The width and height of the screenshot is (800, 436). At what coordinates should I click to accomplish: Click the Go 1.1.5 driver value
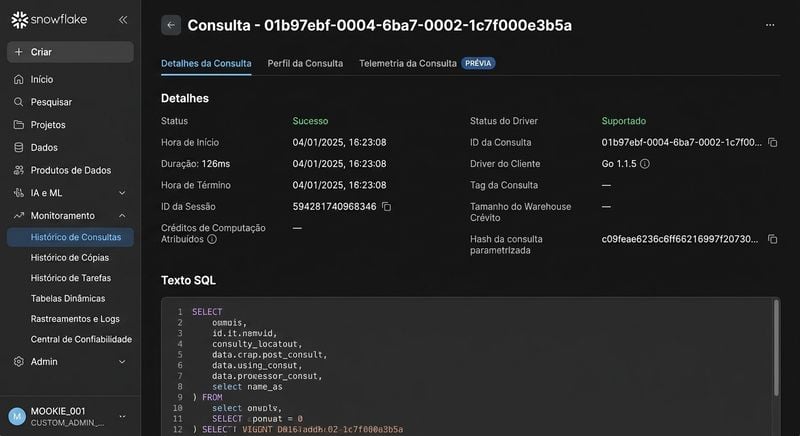pos(619,164)
